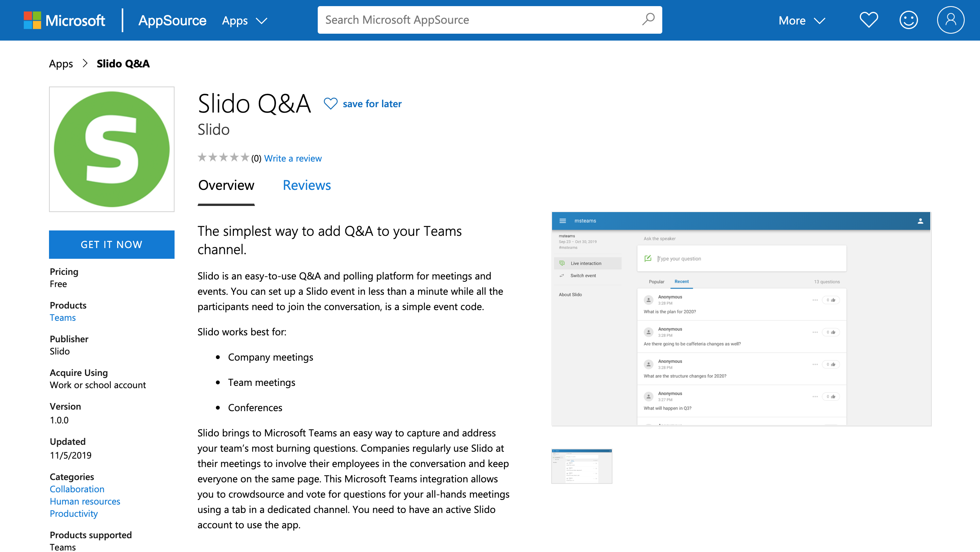Click the large Slido app screenshot
Viewport: 980px width, 552px height.
[742, 319]
